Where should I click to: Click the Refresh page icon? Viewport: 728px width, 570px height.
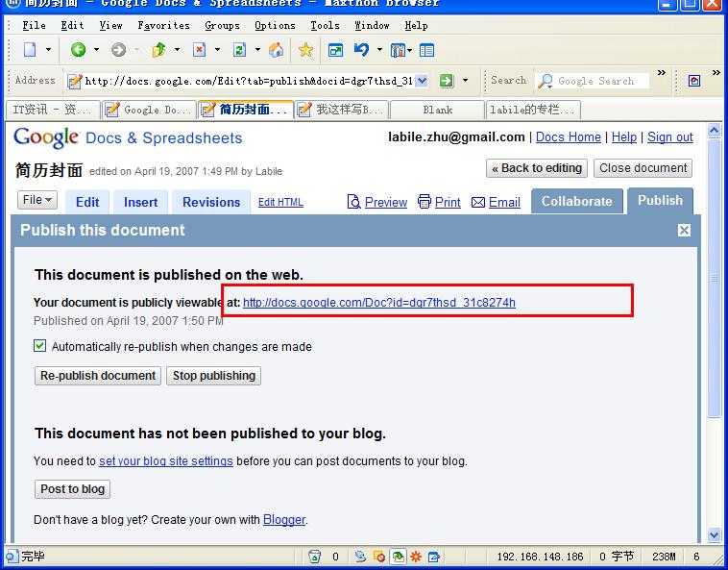click(x=239, y=49)
